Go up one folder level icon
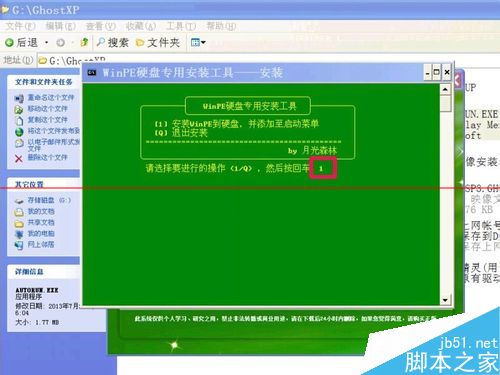 click(x=84, y=42)
